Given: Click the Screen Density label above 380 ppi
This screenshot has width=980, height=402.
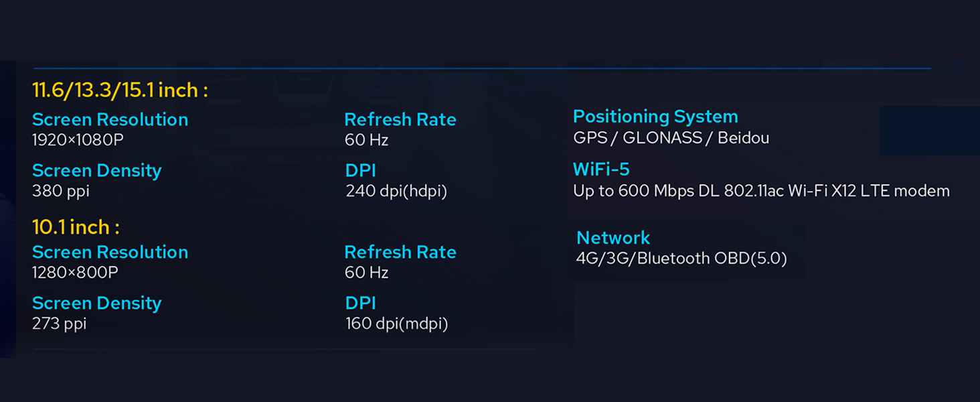Looking at the screenshot, I should pos(97,171).
